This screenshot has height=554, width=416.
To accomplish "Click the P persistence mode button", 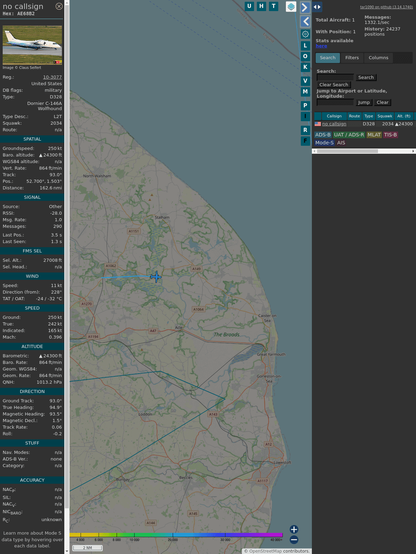I will 305,105.
